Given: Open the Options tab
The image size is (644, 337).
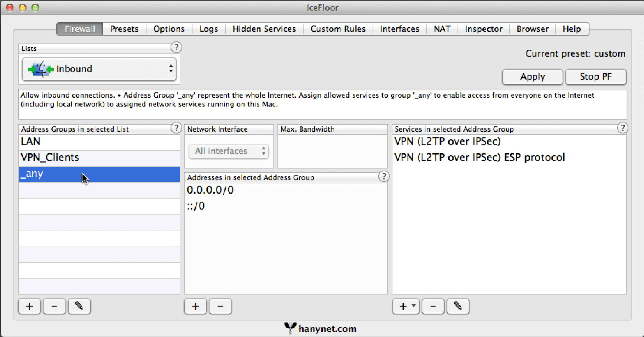Looking at the screenshot, I should [x=169, y=29].
